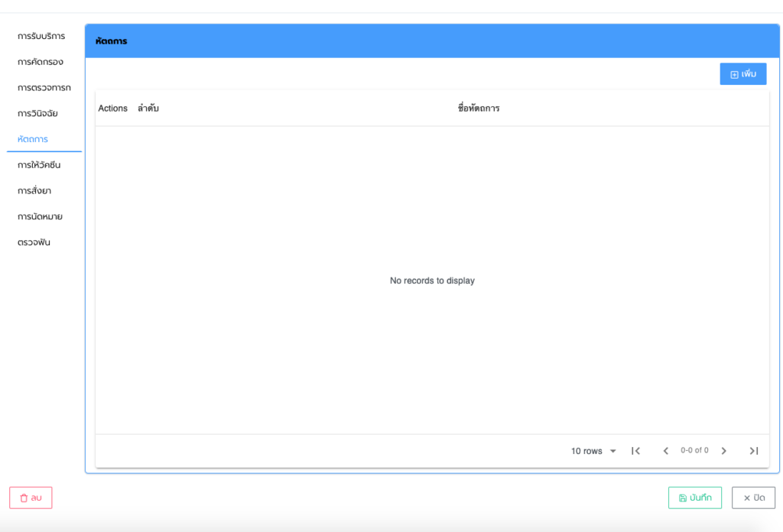783x532 pixels.
Task: Switch to the การคัดกรอง tab
Action: pos(41,62)
